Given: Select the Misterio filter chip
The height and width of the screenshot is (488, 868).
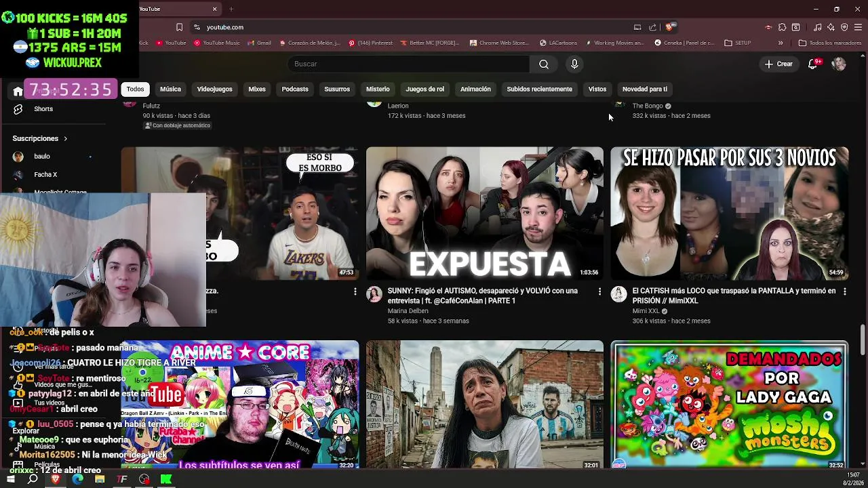Looking at the screenshot, I should point(378,89).
